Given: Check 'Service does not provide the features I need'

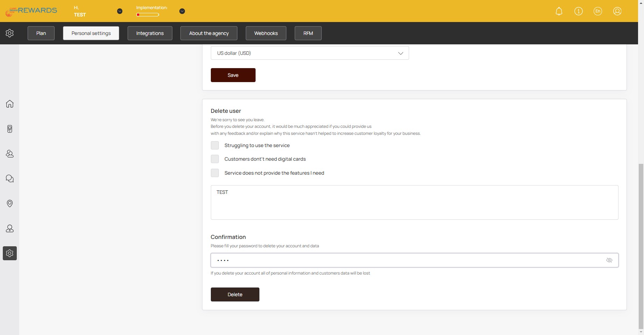Looking at the screenshot, I should (215, 173).
